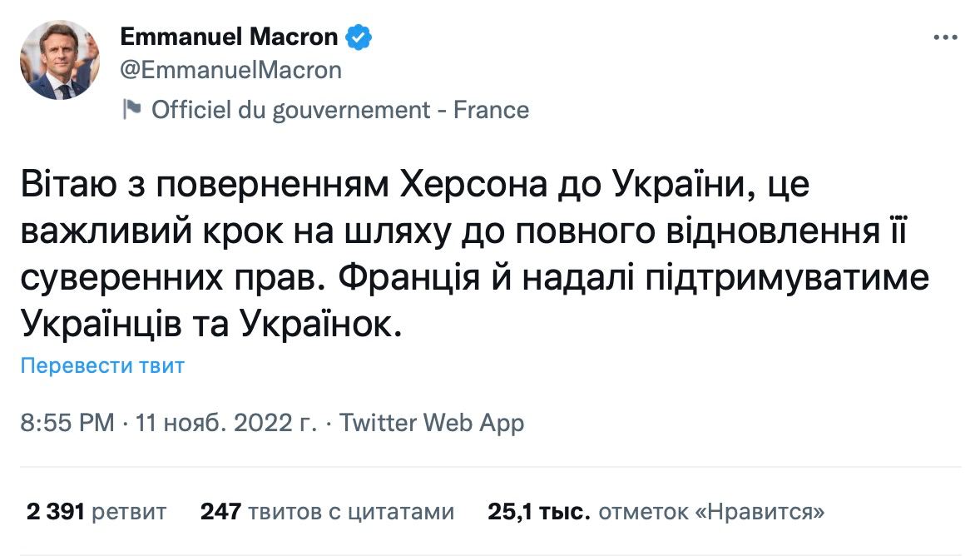This screenshot has width=980, height=556.
Task: View the 2 391 retweets list
Action: (x=97, y=511)
